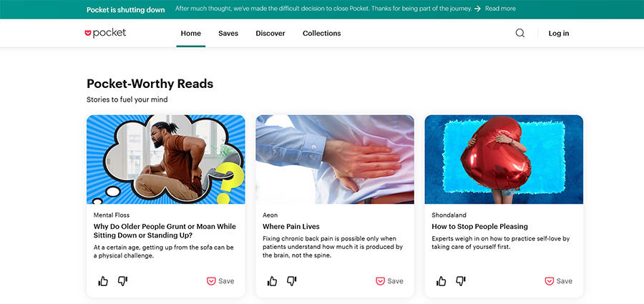Dislike the Where Pain Lives story
Screen dimensions: 644x304
[292, 281]
